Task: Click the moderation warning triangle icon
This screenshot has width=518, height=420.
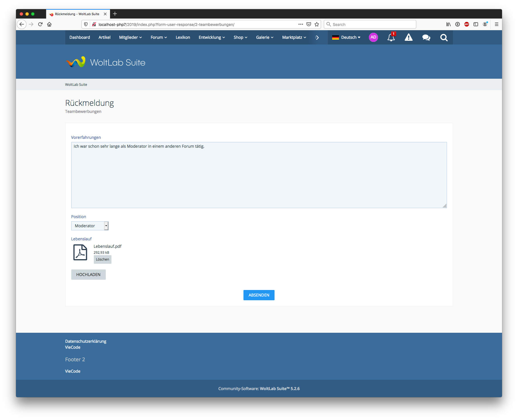Action: pos(409,38)
